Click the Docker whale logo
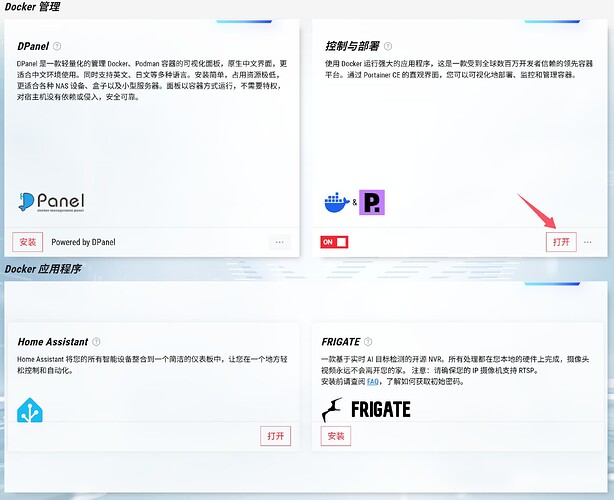The height and width of the screenshot is (500, 614). 337,202
